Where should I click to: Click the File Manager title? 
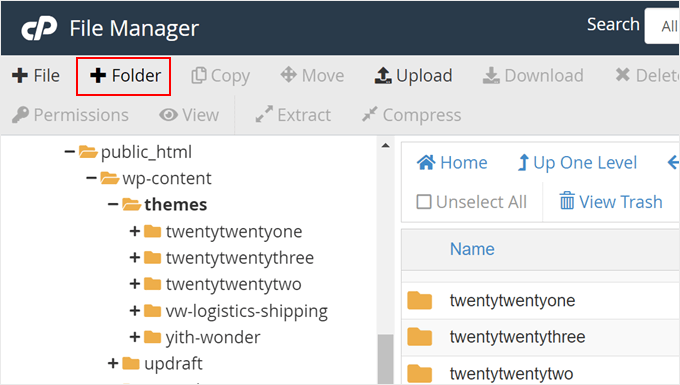[134, 29]
